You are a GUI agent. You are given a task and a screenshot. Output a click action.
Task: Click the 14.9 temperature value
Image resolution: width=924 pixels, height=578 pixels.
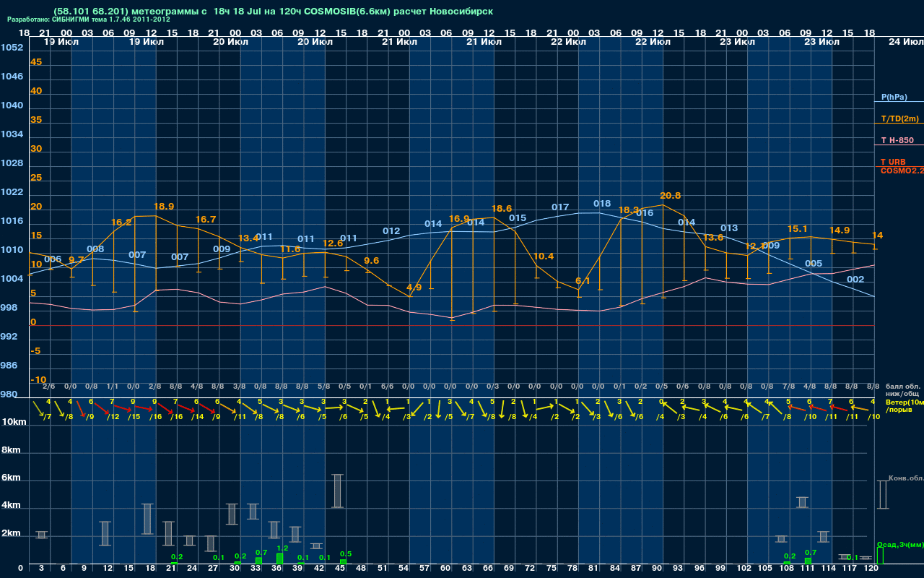pyautogui.click(x=840, y=230)
